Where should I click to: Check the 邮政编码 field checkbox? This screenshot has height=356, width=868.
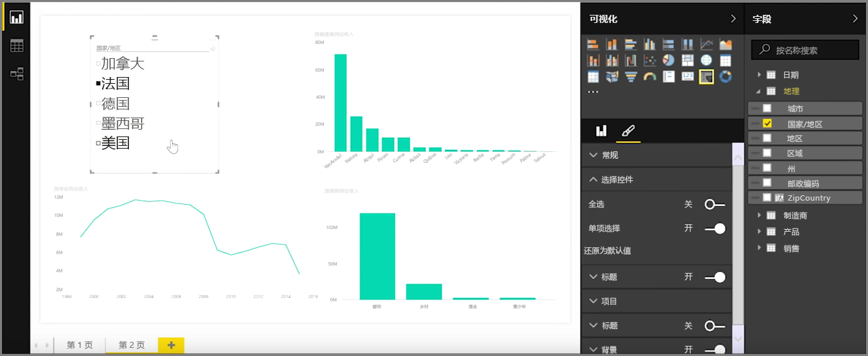click(767, 183)
